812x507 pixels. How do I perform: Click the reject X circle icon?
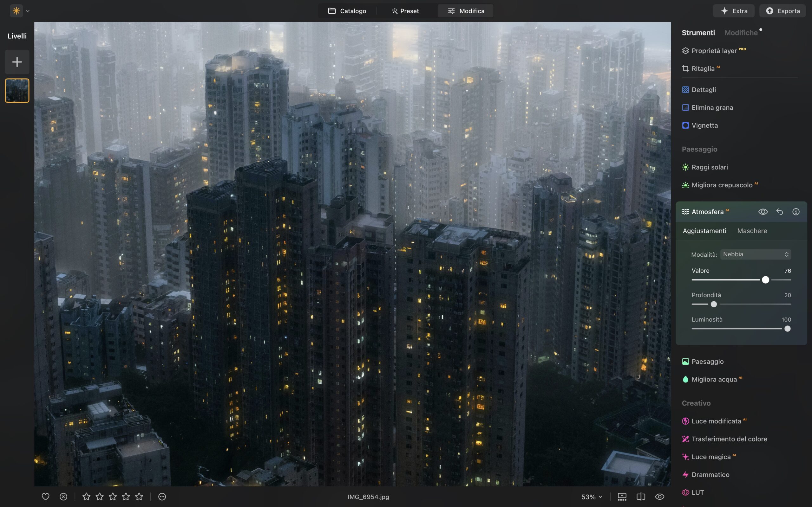[63, 497]
